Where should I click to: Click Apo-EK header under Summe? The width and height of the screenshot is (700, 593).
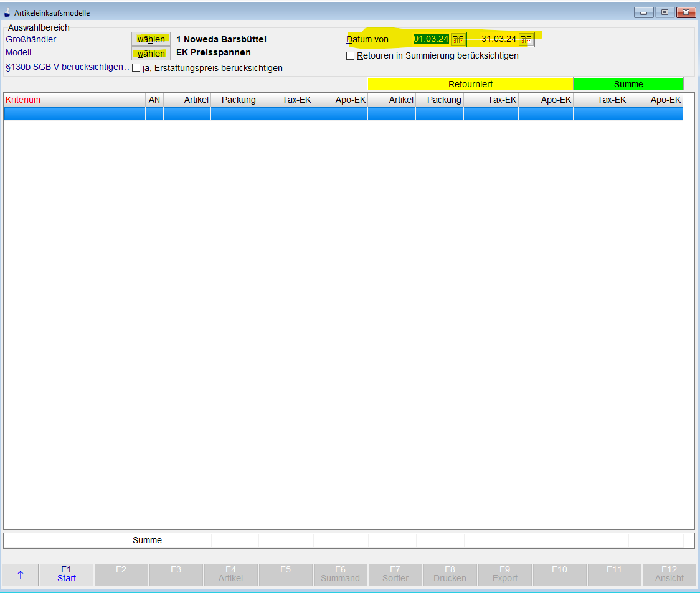click(655, 100)
